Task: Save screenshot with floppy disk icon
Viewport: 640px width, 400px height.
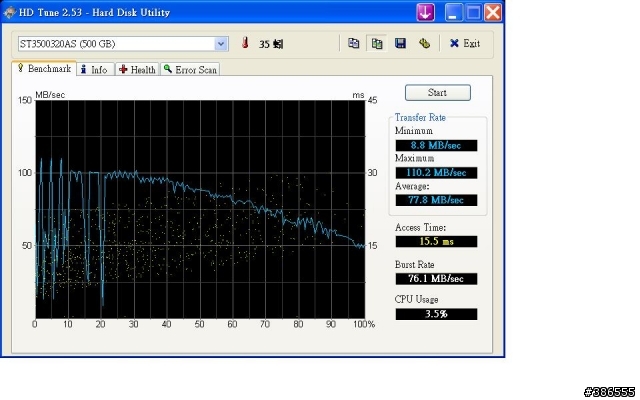Action: pos(400,43)
